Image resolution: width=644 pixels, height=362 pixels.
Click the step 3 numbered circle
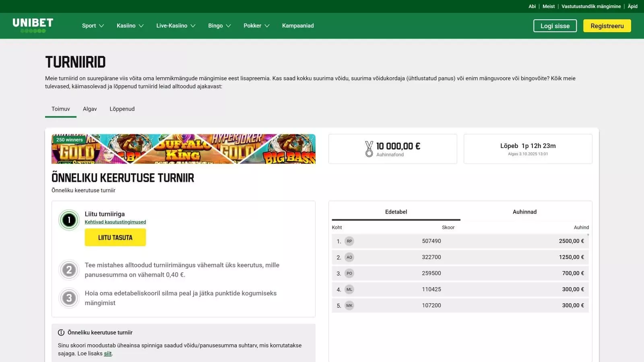click(x=69, y=298)
